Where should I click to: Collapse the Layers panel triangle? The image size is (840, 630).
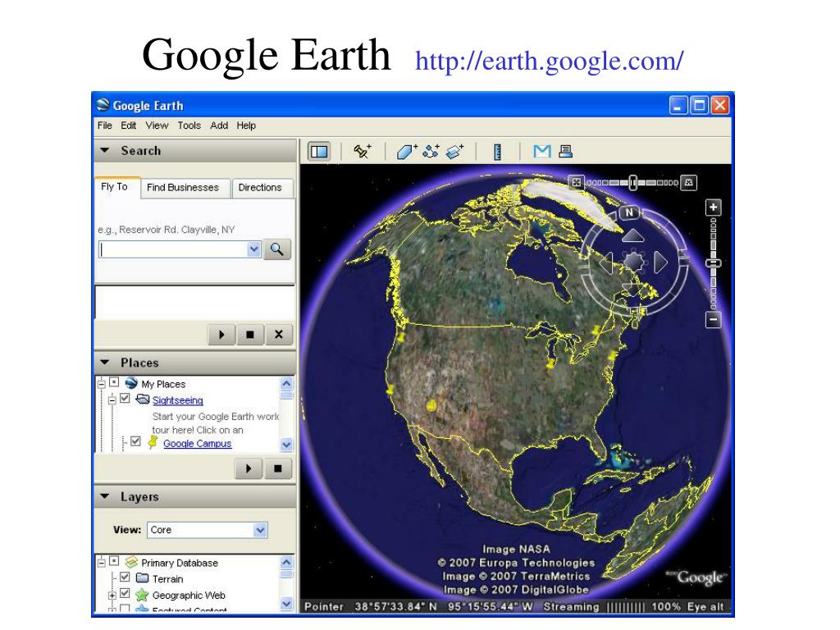click(105, 496)
